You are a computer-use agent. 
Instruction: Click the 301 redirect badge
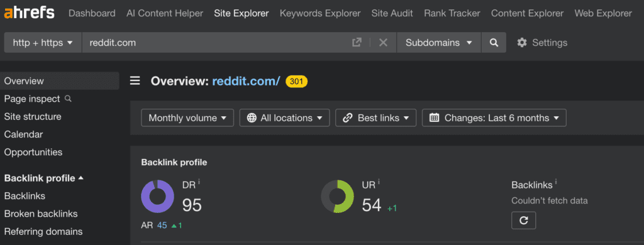[x=296, y=81]
